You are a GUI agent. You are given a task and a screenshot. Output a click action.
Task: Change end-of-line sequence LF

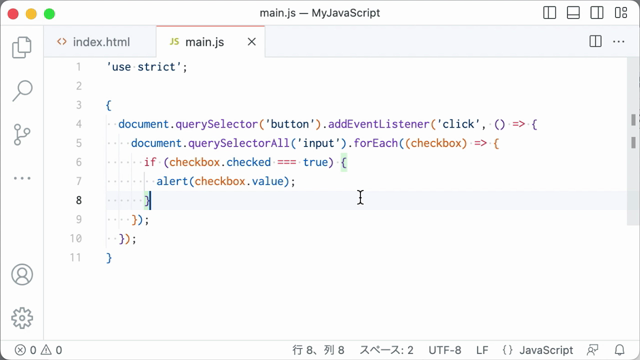(x=482, y=350)
